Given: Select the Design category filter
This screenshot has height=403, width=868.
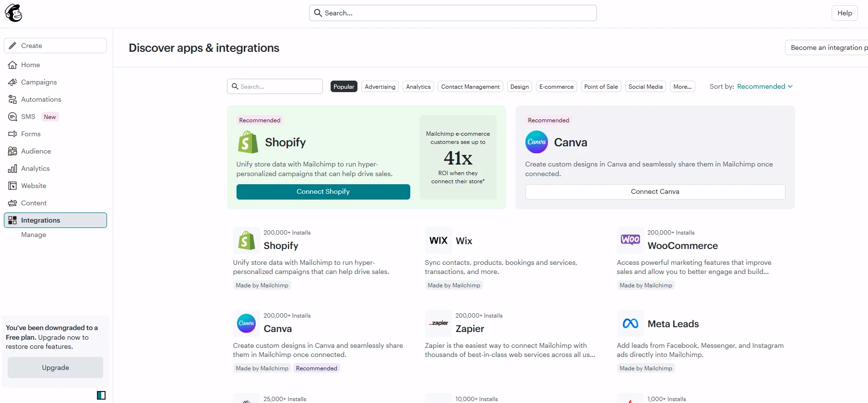Looking at the screenshot, I should tap(519, 86).
